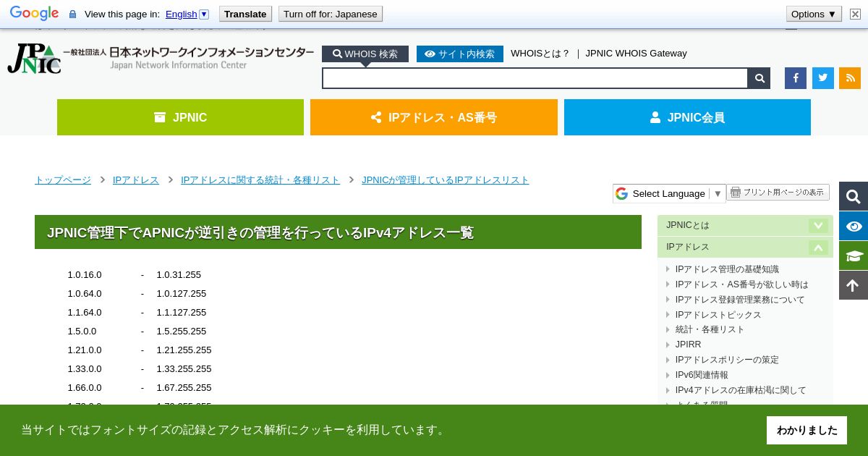Image resolution: width=868 pixels, height=456 pixels.
Task: Click the address 1.21.0.0 in the list
Action: (x=85, y=350)
